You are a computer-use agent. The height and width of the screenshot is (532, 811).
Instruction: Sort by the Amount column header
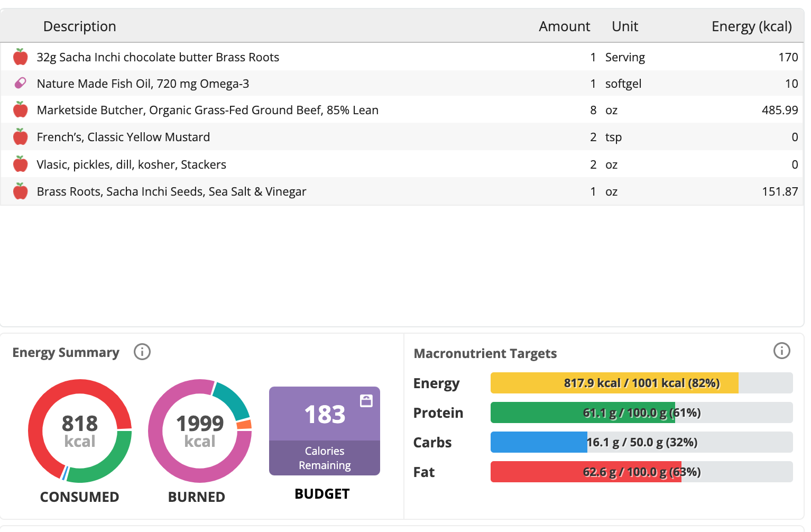tap(565, 26)
